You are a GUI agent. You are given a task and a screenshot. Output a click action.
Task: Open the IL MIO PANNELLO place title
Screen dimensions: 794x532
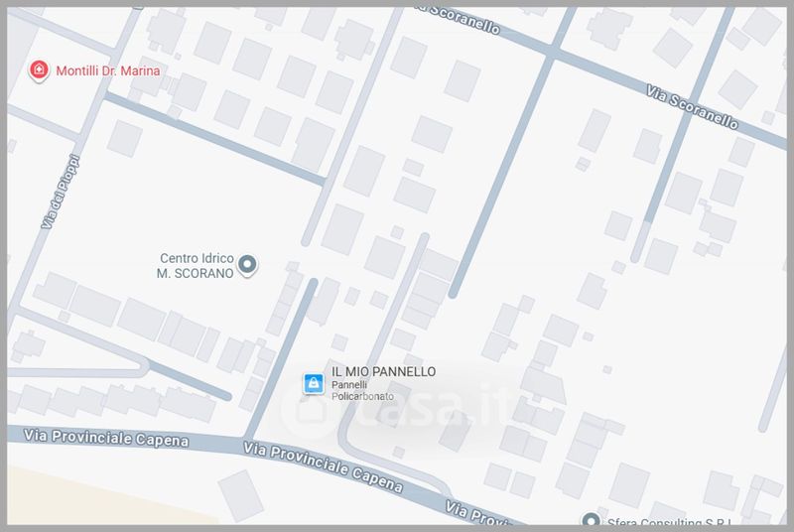click(383, 371)
